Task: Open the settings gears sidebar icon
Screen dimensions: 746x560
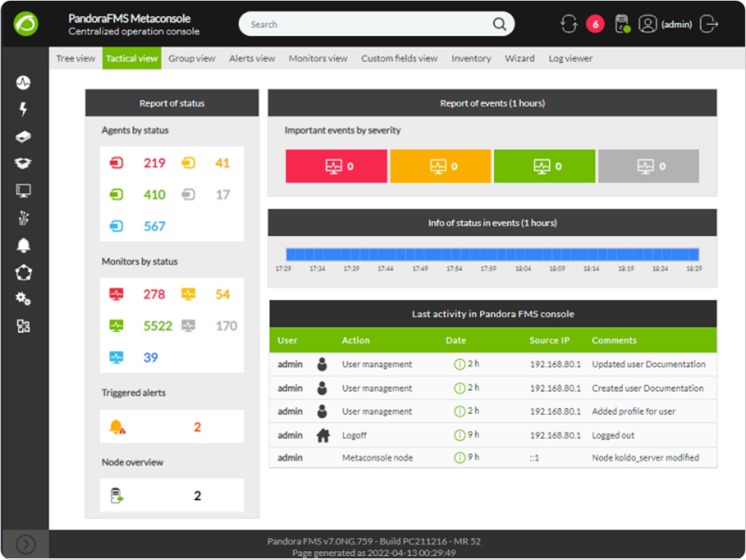Action: [x=23, y=299]
